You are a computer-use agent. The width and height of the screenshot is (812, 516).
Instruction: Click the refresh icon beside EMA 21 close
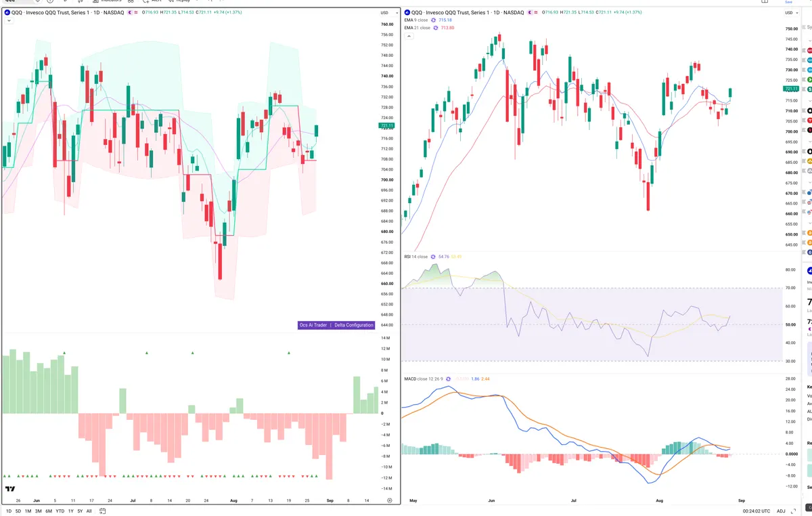436,28
